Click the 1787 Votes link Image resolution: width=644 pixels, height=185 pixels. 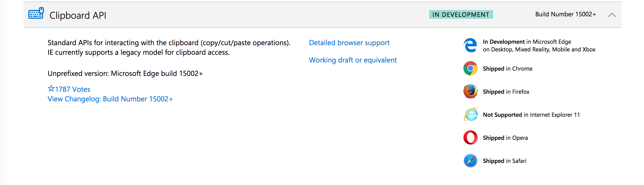pyautogui.click(x=73, y=89)
